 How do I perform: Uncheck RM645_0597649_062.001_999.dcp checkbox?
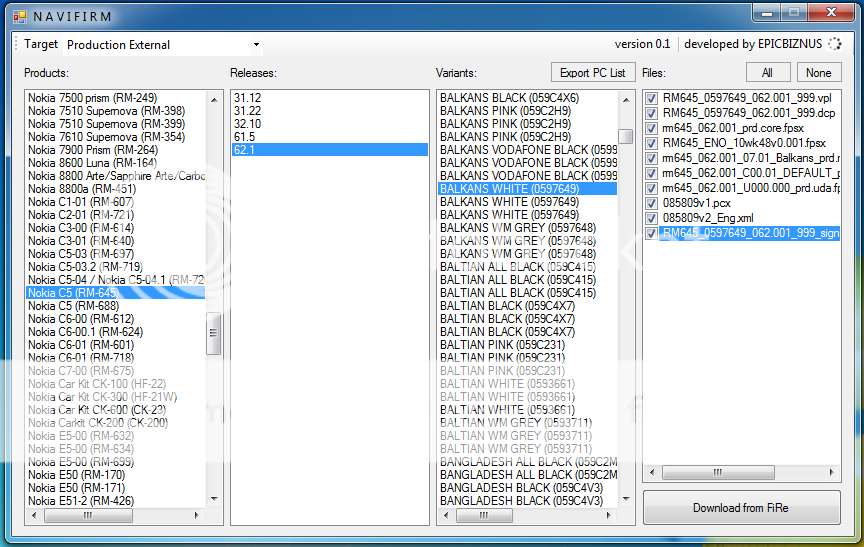(651, 113)
